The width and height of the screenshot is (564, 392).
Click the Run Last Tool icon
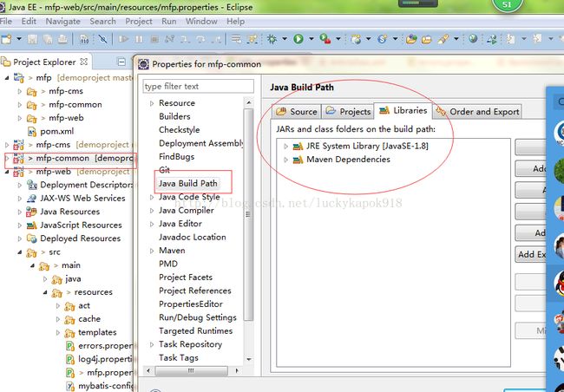pos(325,38)
